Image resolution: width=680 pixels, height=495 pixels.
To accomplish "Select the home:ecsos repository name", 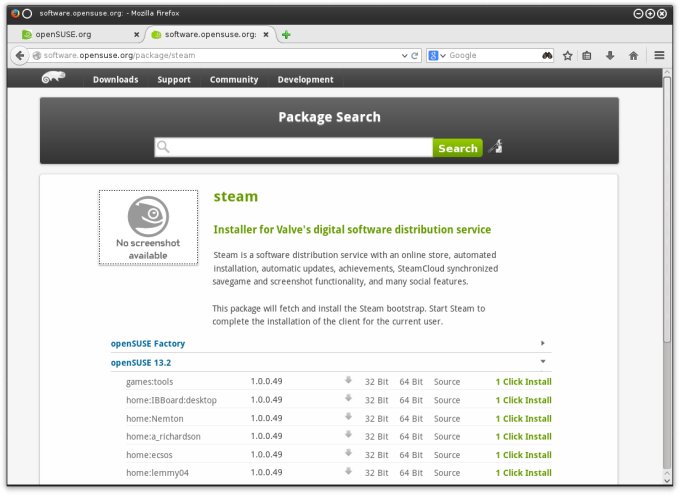I will click(149, 455).
